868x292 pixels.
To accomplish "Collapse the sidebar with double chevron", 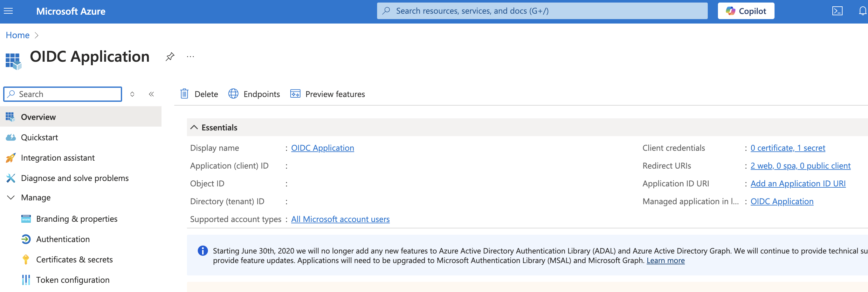I will pos(151,94).
